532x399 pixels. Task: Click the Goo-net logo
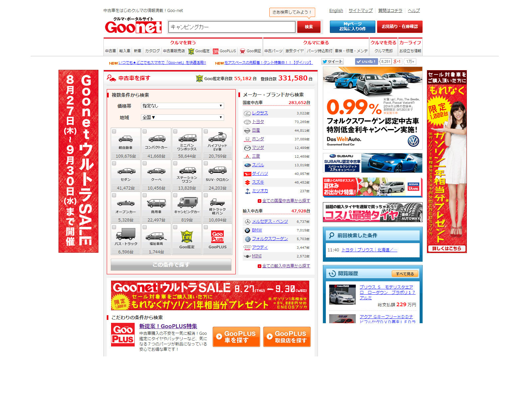(133, 25)
